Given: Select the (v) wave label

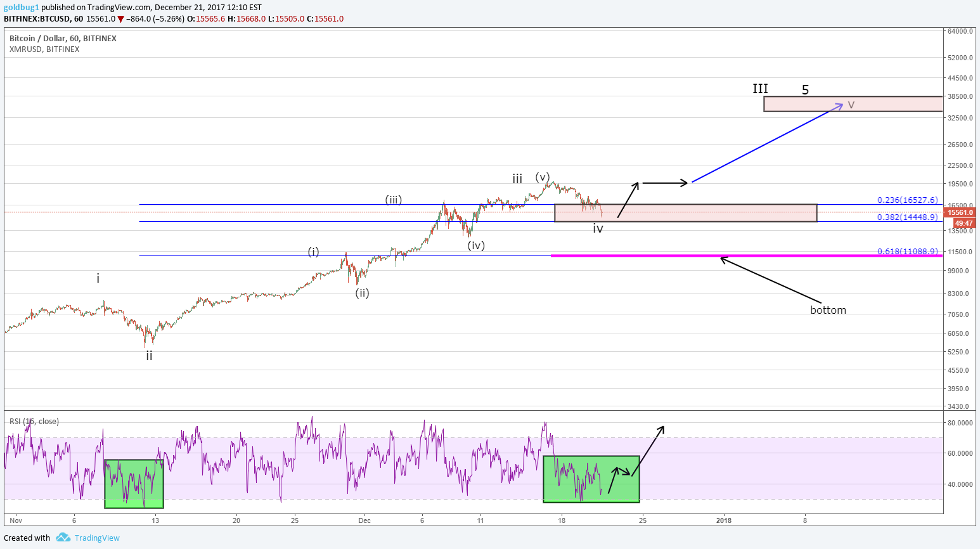Looking at the screenshot, I should coord(542,177).
